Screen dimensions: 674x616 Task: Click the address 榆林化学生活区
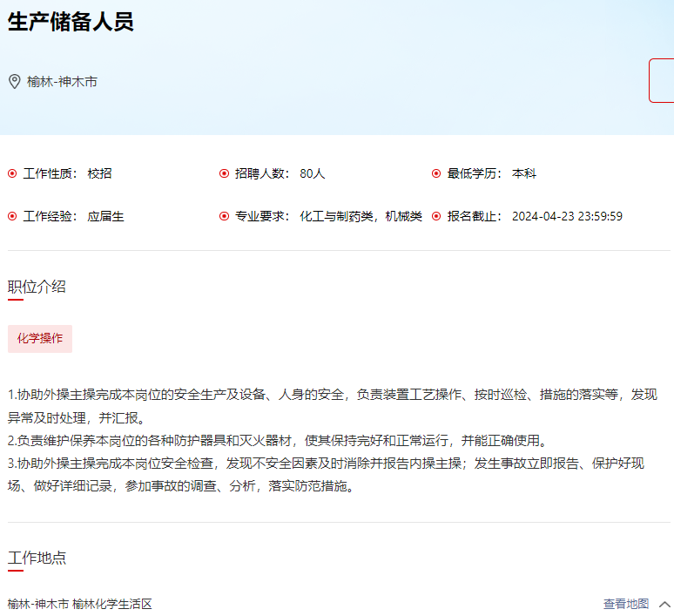[112, 604]
